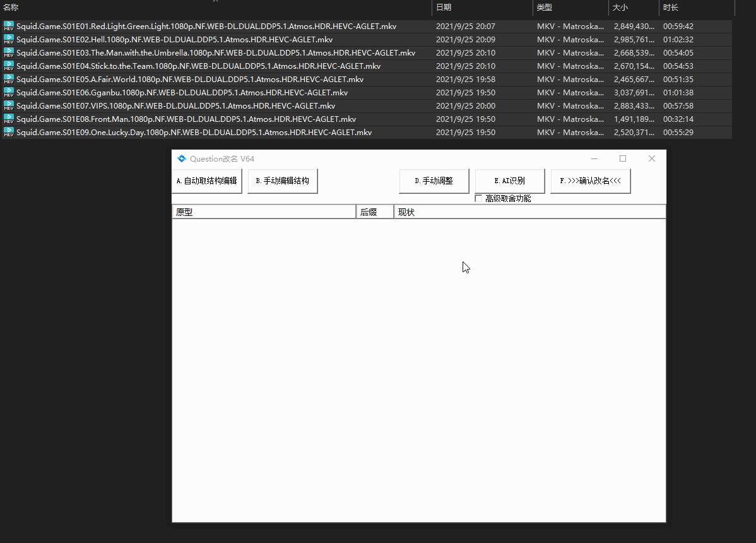Select Squid.Game.S01E05.A.Fair.World file name
Screen dimensions: 756x543
click(x=190, y=79)
